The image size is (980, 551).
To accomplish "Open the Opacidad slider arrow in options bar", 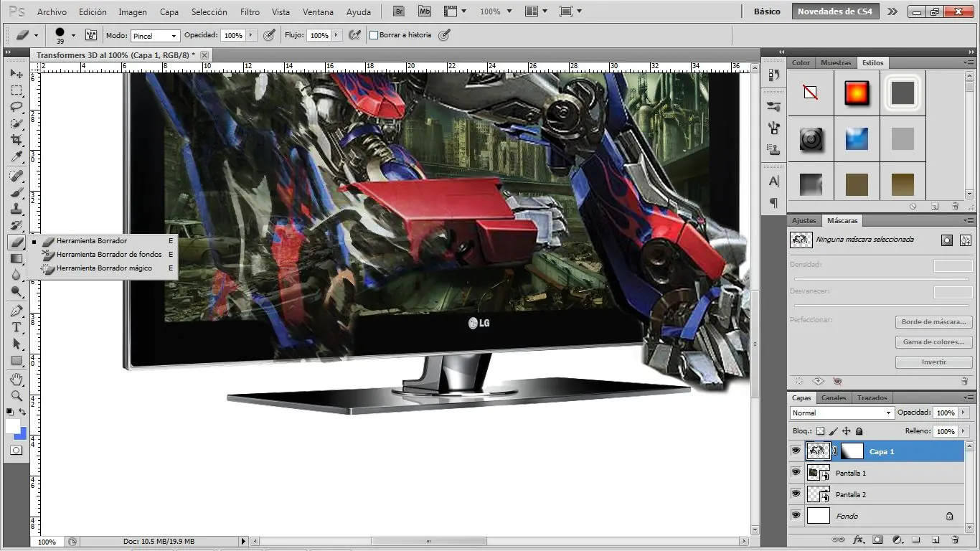I will pyautogui.click(x=251, y=35).
